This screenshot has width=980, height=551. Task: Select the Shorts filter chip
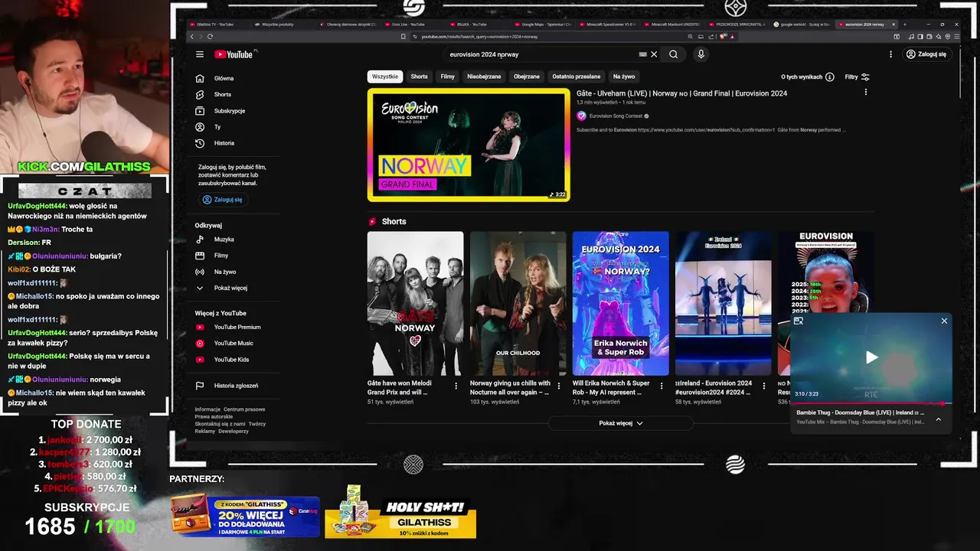point(419,77)
